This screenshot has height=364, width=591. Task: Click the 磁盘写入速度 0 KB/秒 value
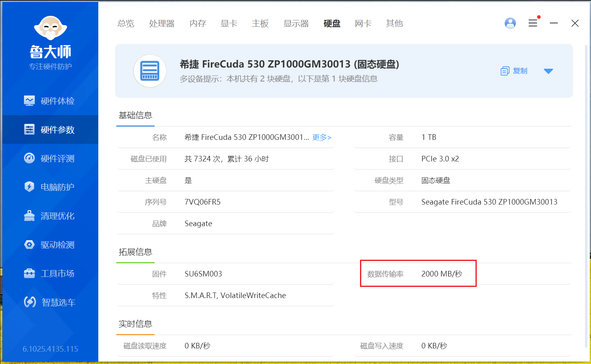pyautogui.click(x=434, y=346)
